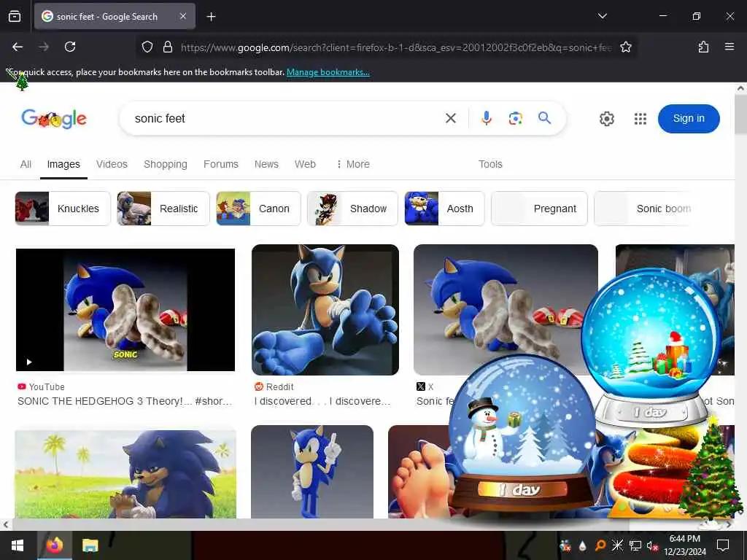This screenshot has width=747, height=560.
Task: Click the orange magnifier tray icon
Action: click(600, 545)
